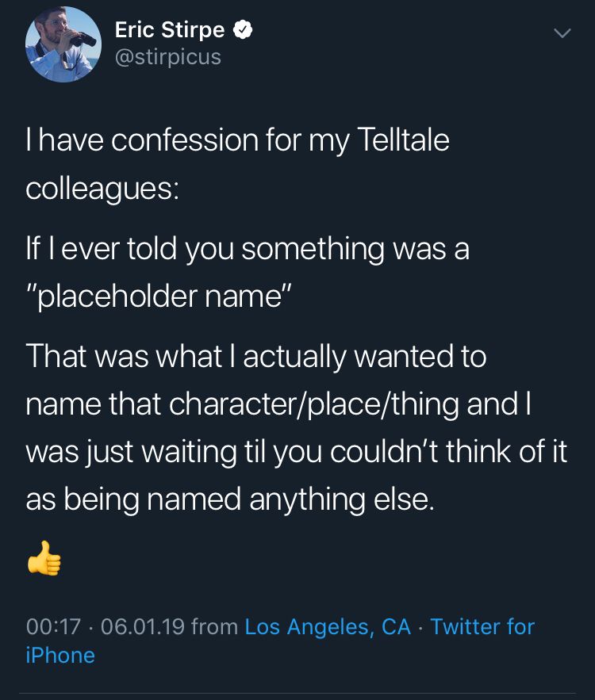This screenshot has width=595, height=700.
Task: Click the 06.01.19 date
Action: (x=143, y=627)
